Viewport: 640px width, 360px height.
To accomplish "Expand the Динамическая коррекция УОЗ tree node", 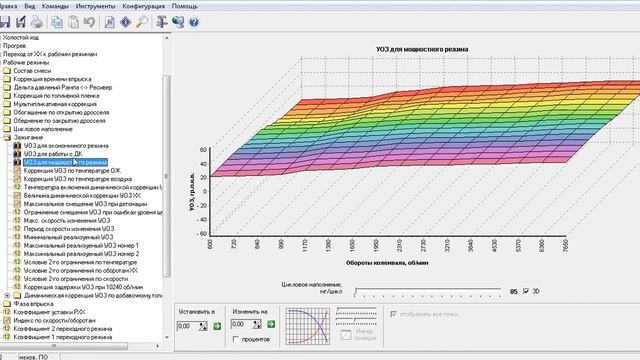I will pyautogui.click(x=7, y=296).
